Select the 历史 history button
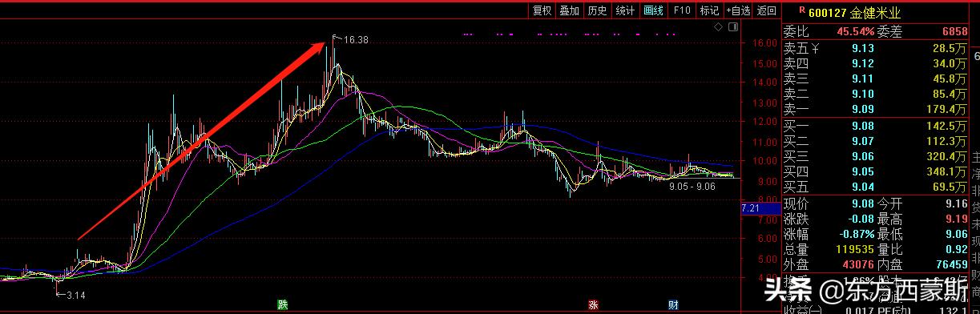Screen dimensions: 980x314 click(597, 10)
